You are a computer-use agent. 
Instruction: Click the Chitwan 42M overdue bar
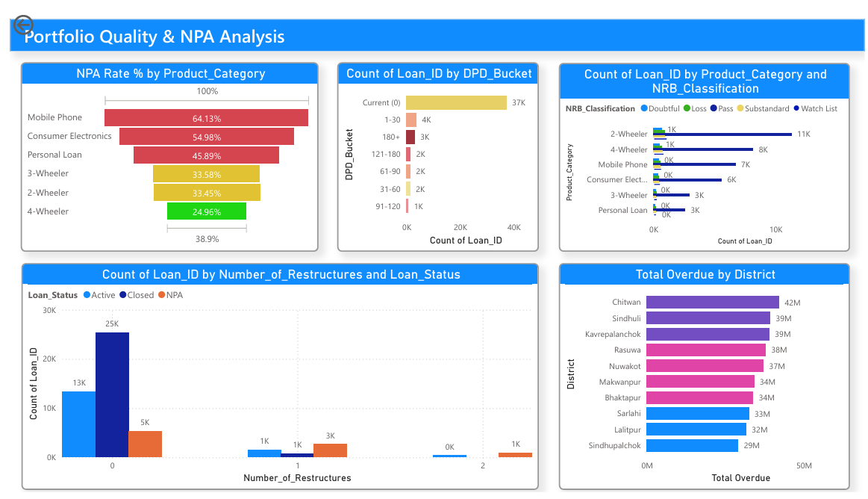click(x=713, y=303)
